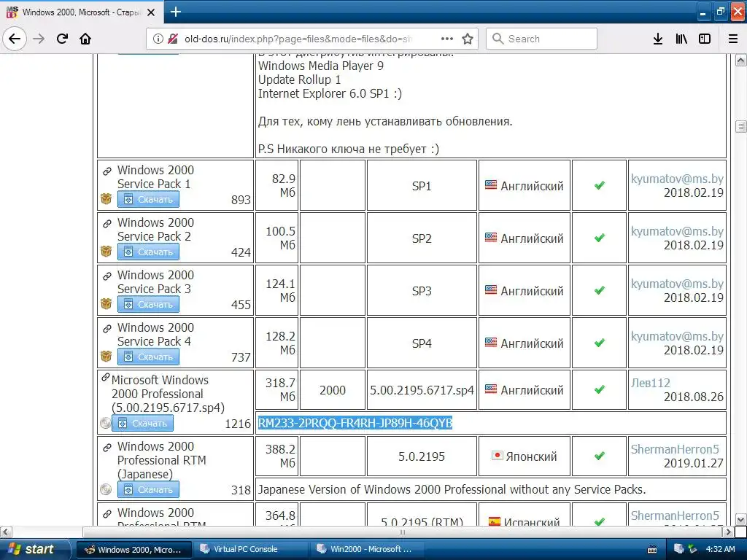Click the forward navigation arrow
This screenshot has width=747, height=560.
coord(39,39)
